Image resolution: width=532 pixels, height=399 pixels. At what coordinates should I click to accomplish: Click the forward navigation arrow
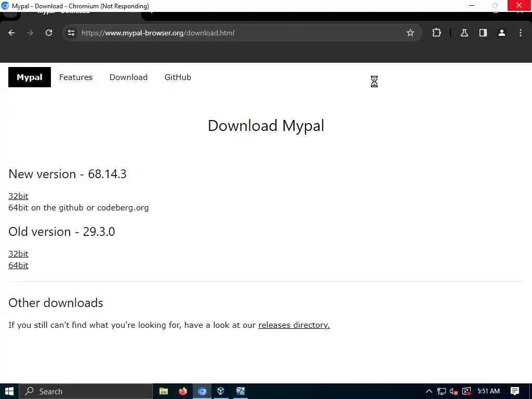point(30,33)
